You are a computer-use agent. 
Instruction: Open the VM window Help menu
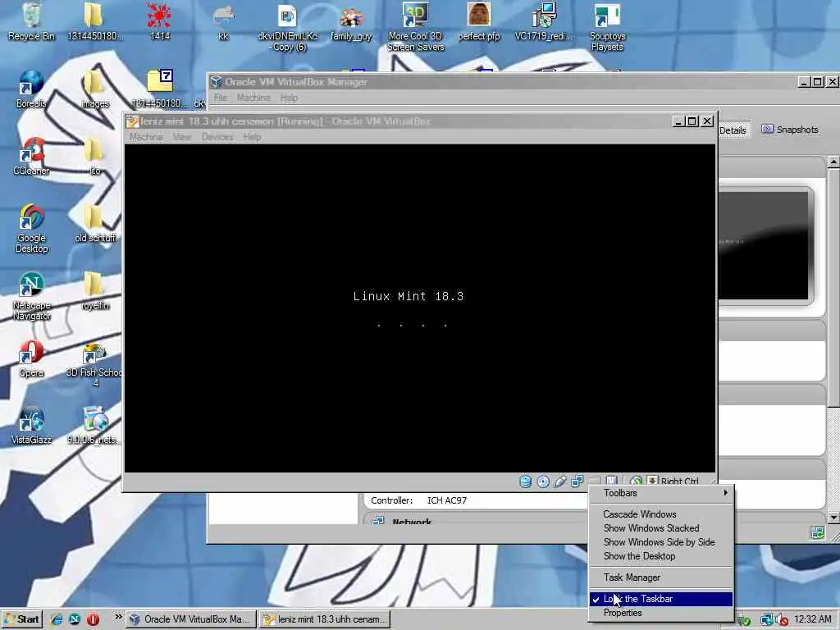pyautogui.click(x=252, y=137)
